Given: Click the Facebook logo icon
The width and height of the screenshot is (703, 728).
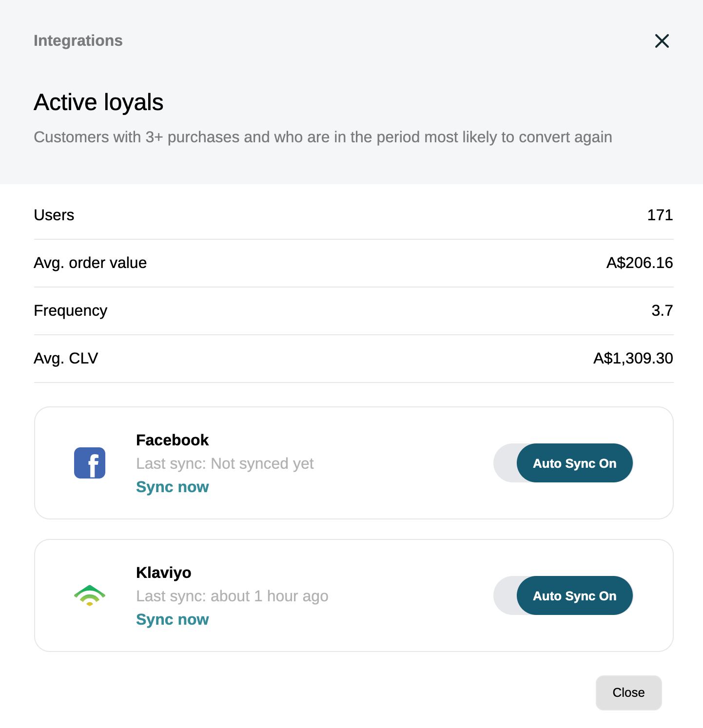Looking at the screenshot, I should (x=90, y=463).
